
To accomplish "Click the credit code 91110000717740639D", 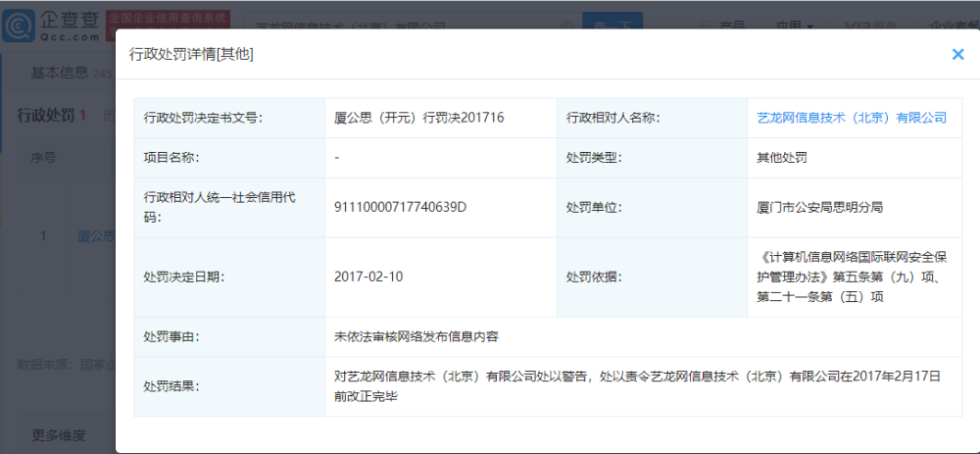I will point(401,207).
